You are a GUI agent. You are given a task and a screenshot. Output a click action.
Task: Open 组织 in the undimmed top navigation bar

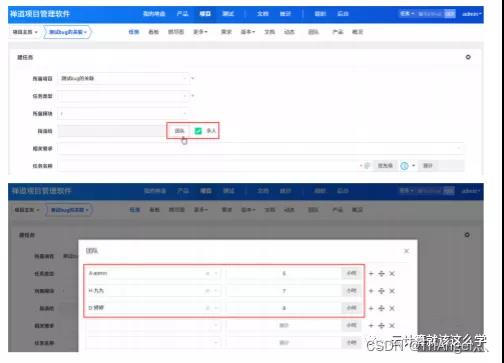pyautogui.click(x=320, y=14)
